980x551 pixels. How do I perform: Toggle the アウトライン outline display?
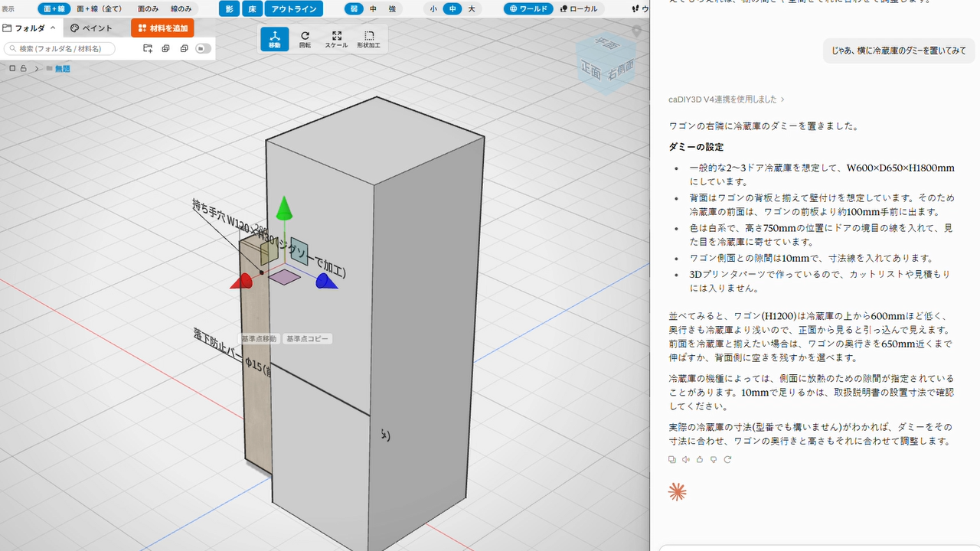point(294,8)
